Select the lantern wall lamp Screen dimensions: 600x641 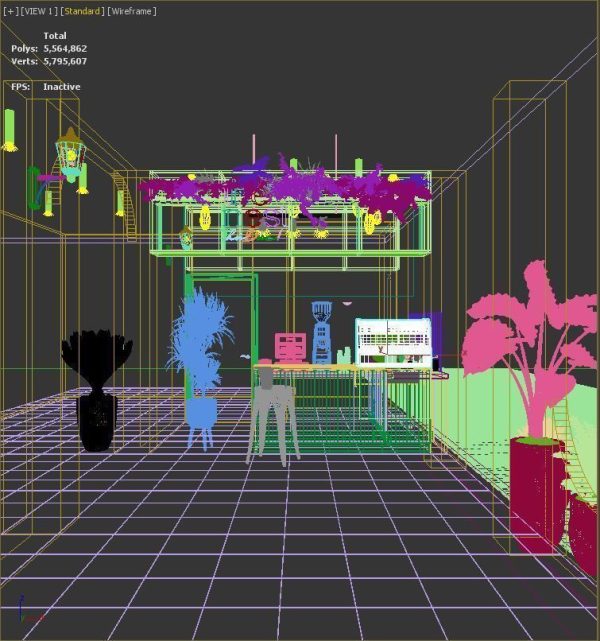pyautogui.click(x=71, y=155)
